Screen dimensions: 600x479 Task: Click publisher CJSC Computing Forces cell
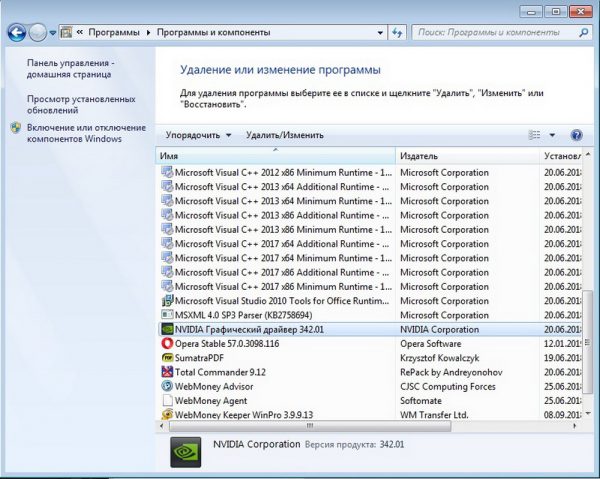click(x=448, y=386)
